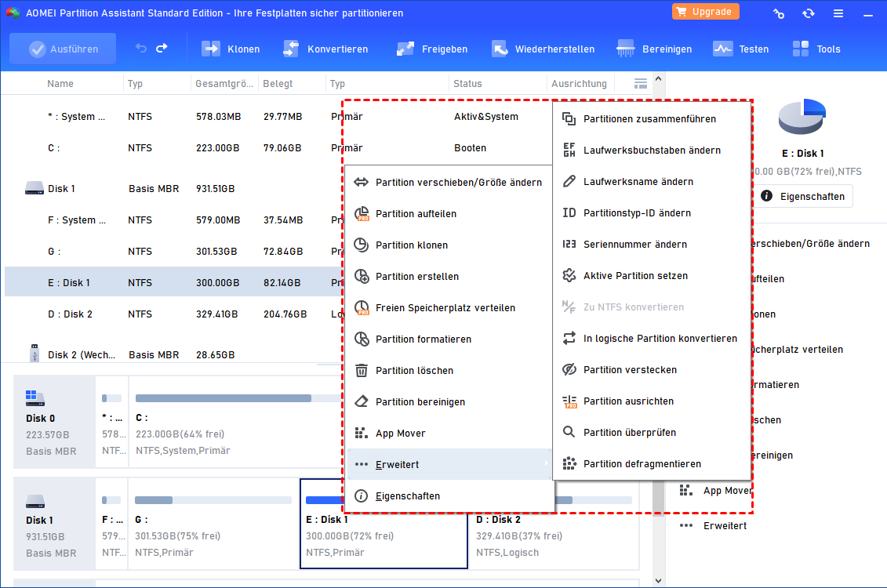Open the Eigenschaften button in right panel
The image size is (887, 588).
[803, 196]
